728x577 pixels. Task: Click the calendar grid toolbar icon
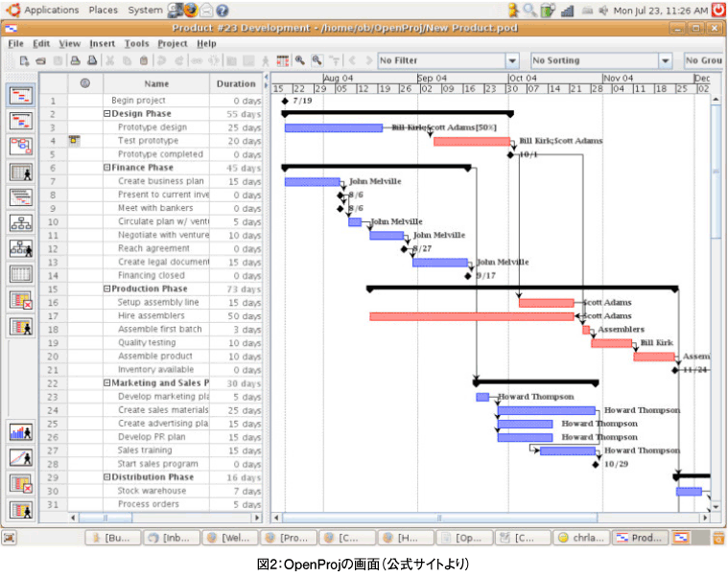283,60
